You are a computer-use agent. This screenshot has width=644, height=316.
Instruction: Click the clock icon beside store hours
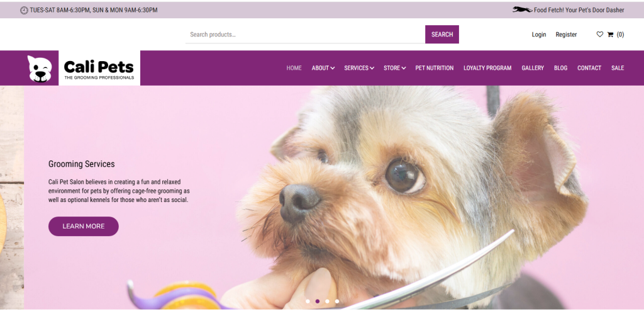[x=25, y=10]
